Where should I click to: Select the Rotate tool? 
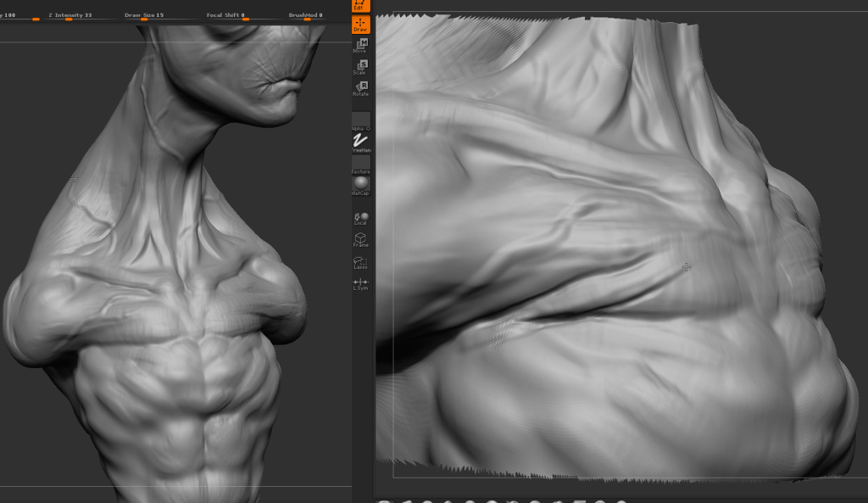[x=360, y=89]
